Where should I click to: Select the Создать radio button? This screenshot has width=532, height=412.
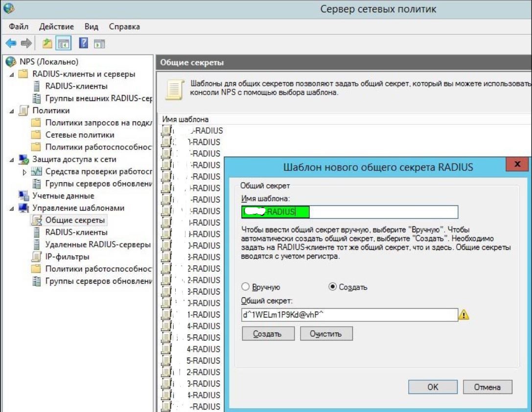click(332, 287)
